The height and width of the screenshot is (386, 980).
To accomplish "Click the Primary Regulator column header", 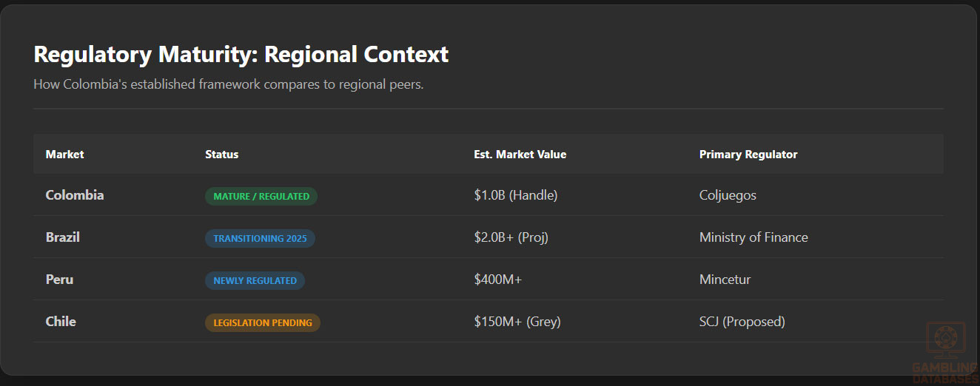I will 748,155.
